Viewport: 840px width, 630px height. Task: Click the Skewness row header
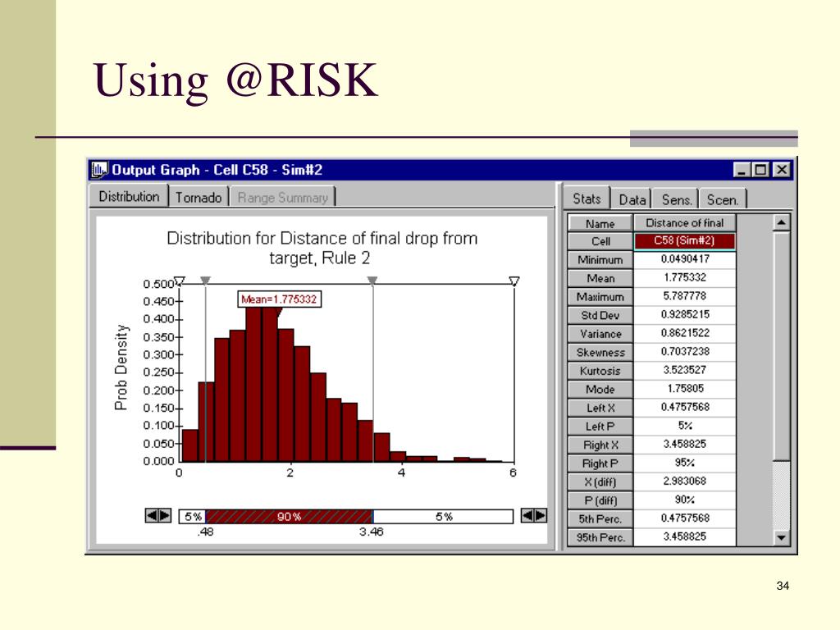(600, 353)
